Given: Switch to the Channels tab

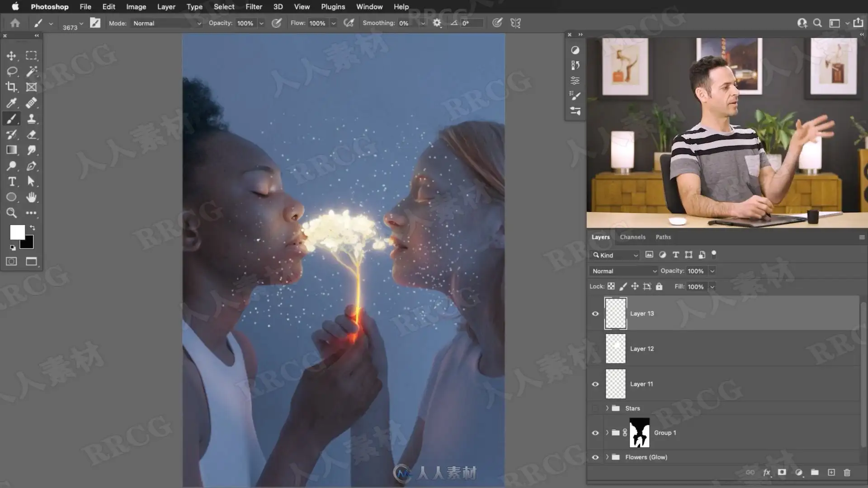Looking at the screenshot, I should pyautogui.click(x=632, y=237).
